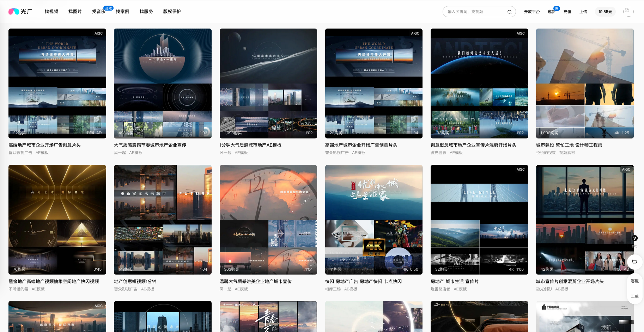The image size is (644, 332).
Task: Click title 黑金地产高端地产视频抽象空间地产快闪视频
Action: point(54,282)
